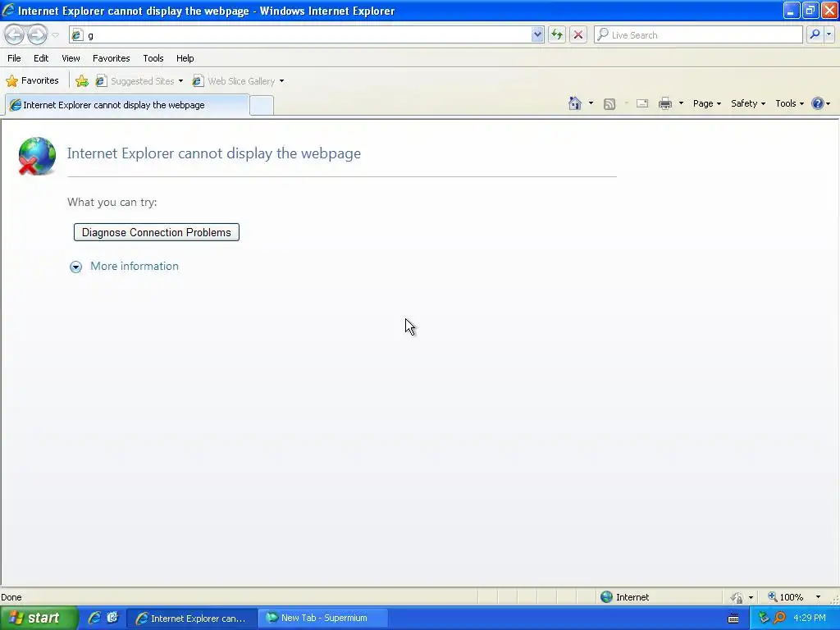Open the Windows start menu
This screenshot has height=630, width=840.
coord(39,619)
